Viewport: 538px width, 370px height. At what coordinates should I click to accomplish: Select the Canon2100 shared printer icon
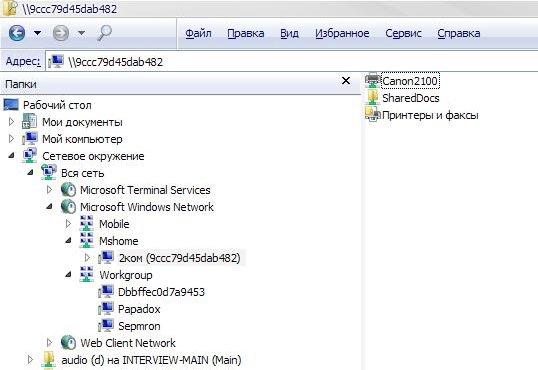[373, 81]
